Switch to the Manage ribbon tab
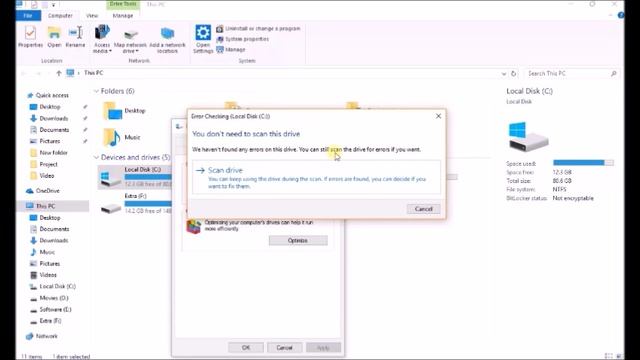 pos(123,16)
